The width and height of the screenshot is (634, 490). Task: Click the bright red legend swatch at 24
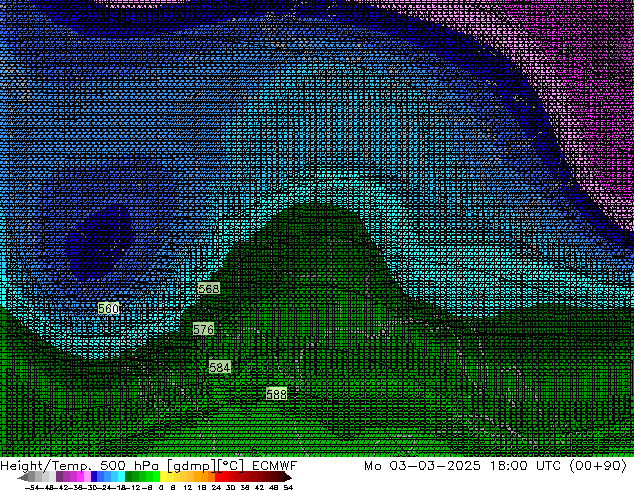[218, 476]
